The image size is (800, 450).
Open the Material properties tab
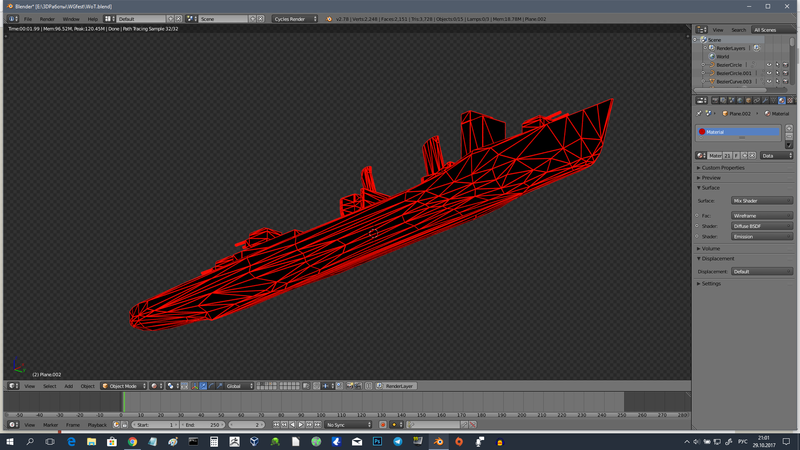[782, 101]
